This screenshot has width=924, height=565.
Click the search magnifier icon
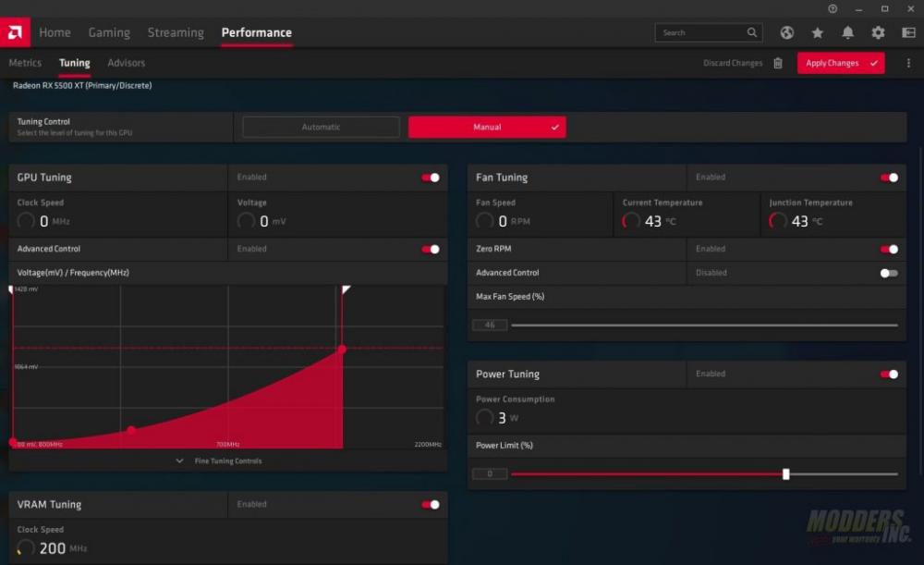(752, 32)
